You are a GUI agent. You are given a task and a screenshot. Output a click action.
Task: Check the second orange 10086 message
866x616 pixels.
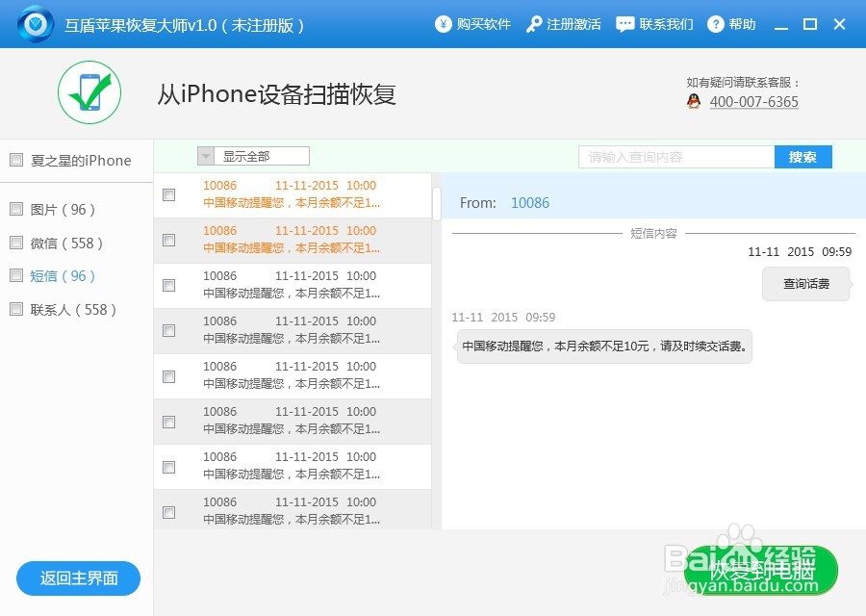[169, 241]
